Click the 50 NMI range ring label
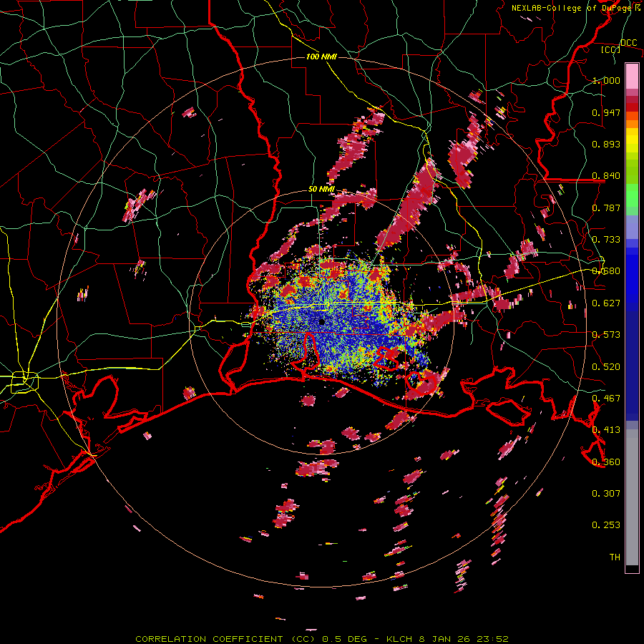644x644 pixels. click(x=321, y=190)
